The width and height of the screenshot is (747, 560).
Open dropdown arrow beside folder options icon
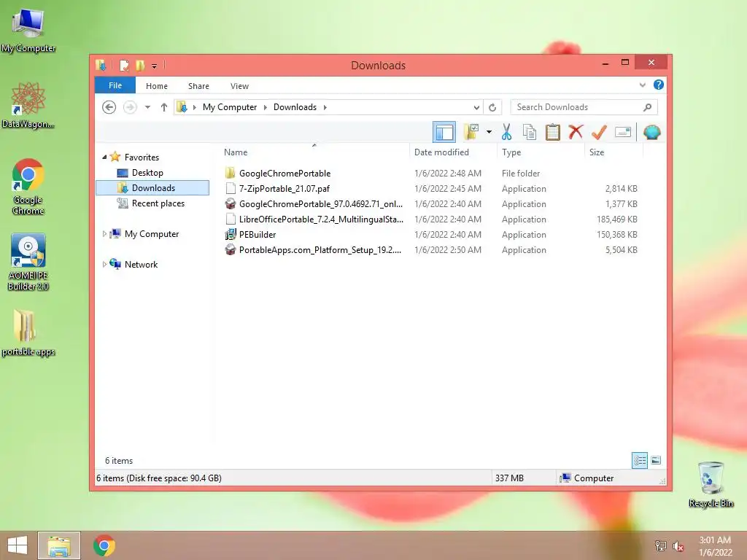tap(489, 132)
